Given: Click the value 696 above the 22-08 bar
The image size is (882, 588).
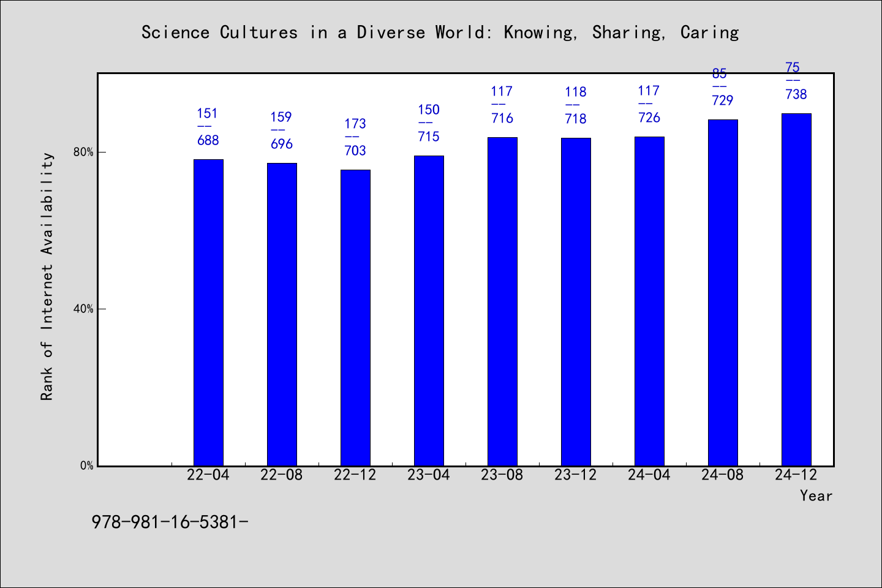Looking at the screenshot, I should click(x=282, y=144).
